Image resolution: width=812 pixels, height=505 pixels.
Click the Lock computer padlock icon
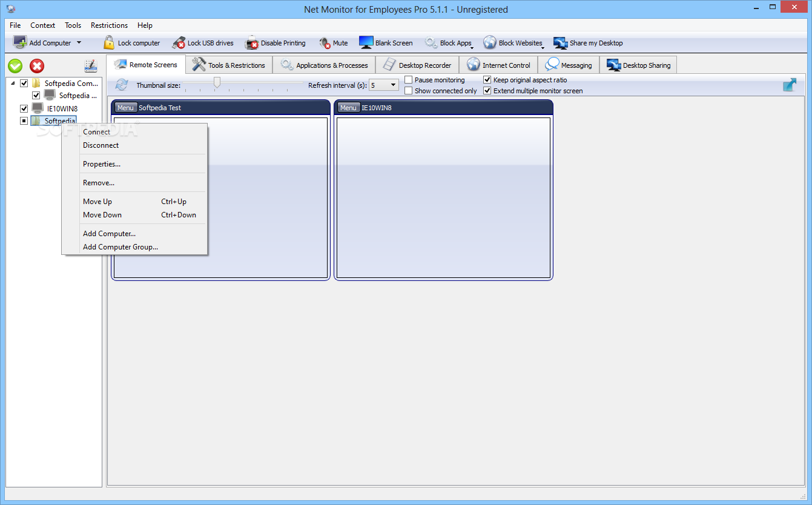tap(109, 42)
